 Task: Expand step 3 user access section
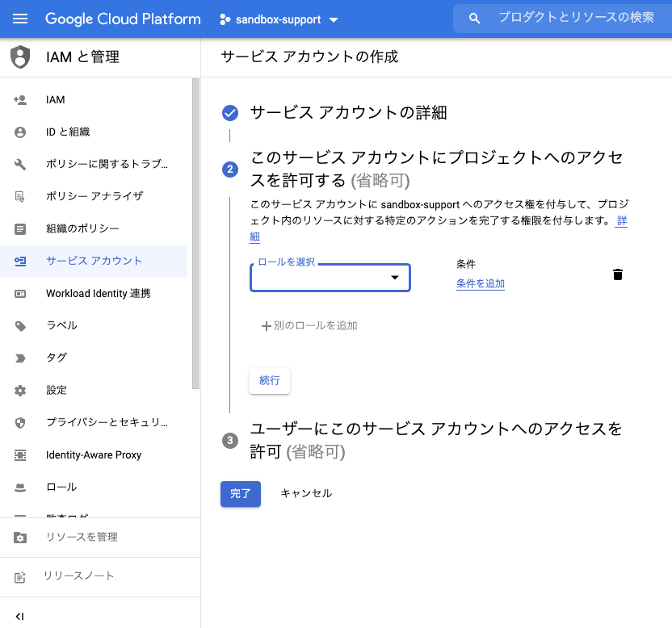(436, 439)
